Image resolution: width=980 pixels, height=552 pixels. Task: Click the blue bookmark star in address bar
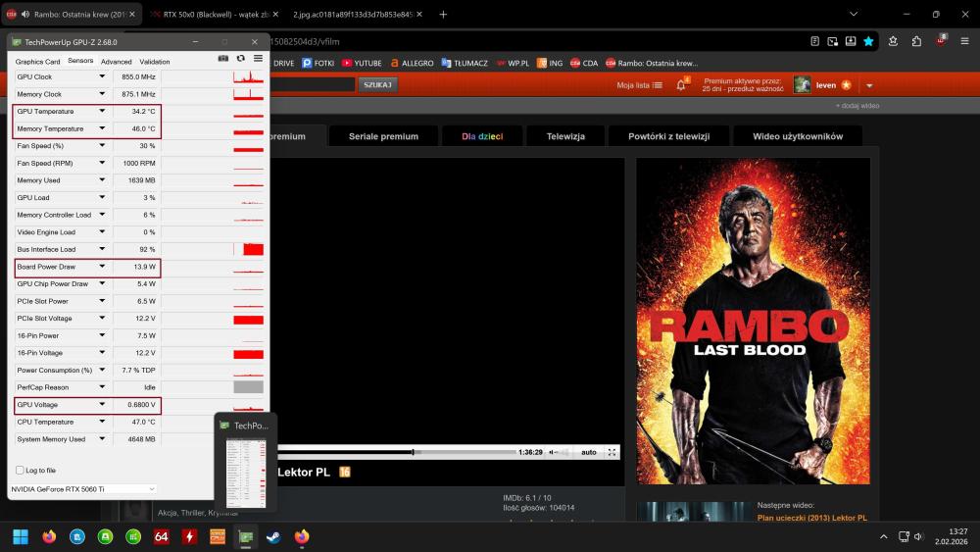tap(868, 41)
